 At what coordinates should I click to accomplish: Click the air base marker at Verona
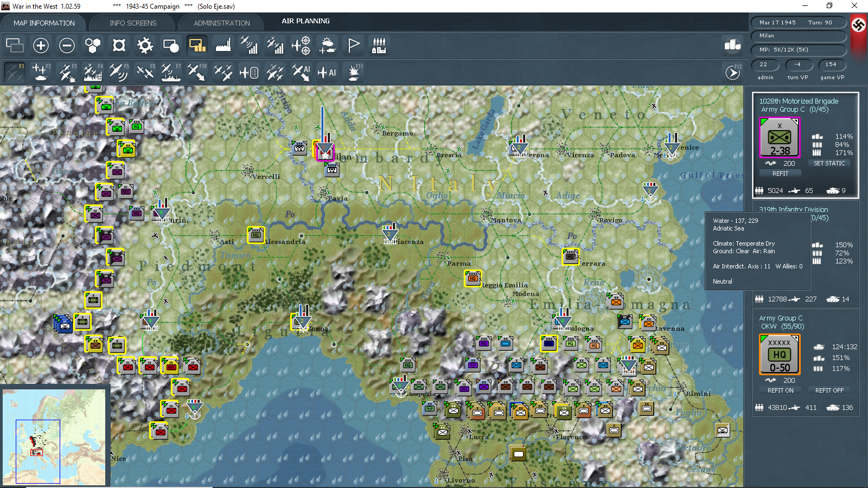click(x=519, y=147)
